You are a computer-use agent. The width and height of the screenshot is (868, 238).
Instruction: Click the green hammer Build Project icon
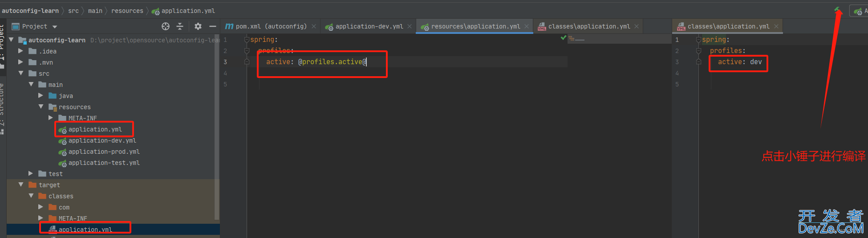837,10
